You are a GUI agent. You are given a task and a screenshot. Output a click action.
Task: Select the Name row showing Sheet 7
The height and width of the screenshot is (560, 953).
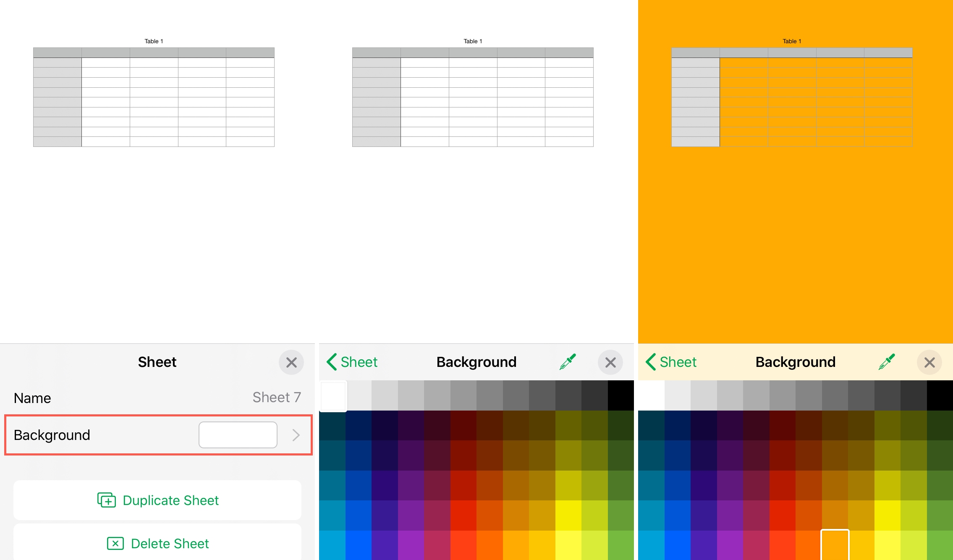[157, 398]
